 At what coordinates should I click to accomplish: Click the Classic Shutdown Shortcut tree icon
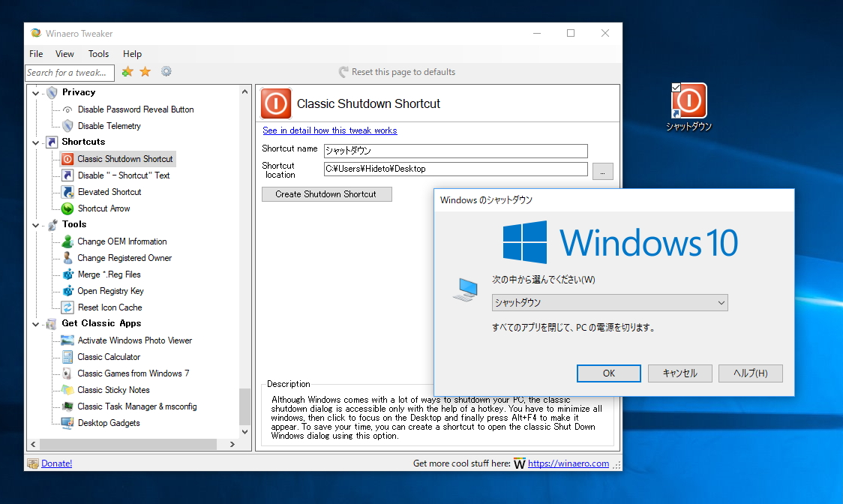point(67,159)
